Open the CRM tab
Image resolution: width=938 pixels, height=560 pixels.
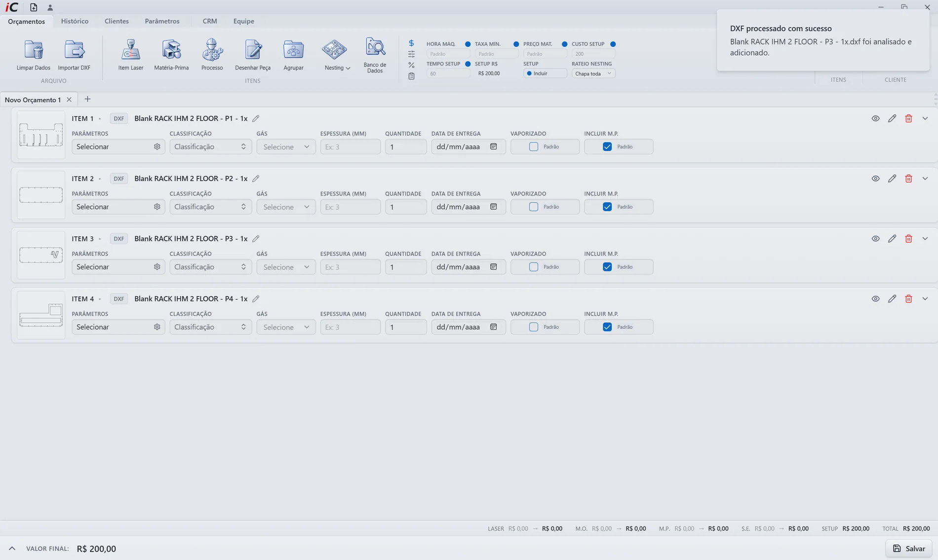[210, 21]
